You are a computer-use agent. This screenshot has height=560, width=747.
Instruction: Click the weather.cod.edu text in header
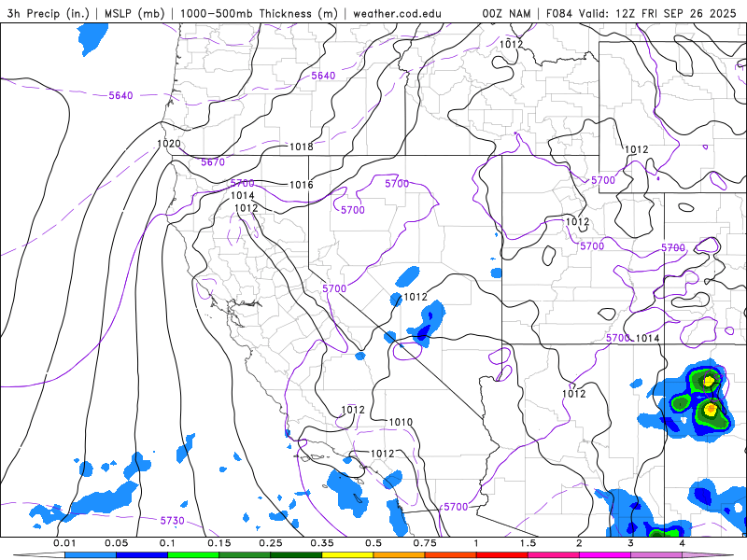398,13
